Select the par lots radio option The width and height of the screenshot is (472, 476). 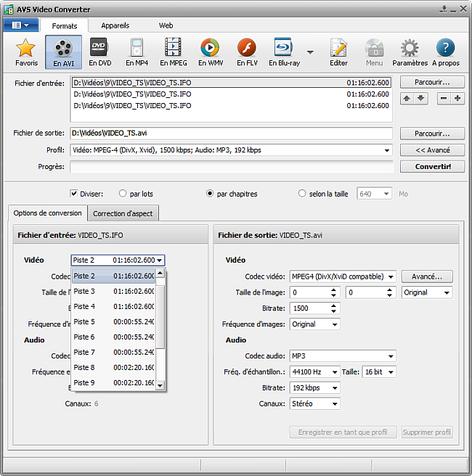pyautogui.click(x=123, y=193)
